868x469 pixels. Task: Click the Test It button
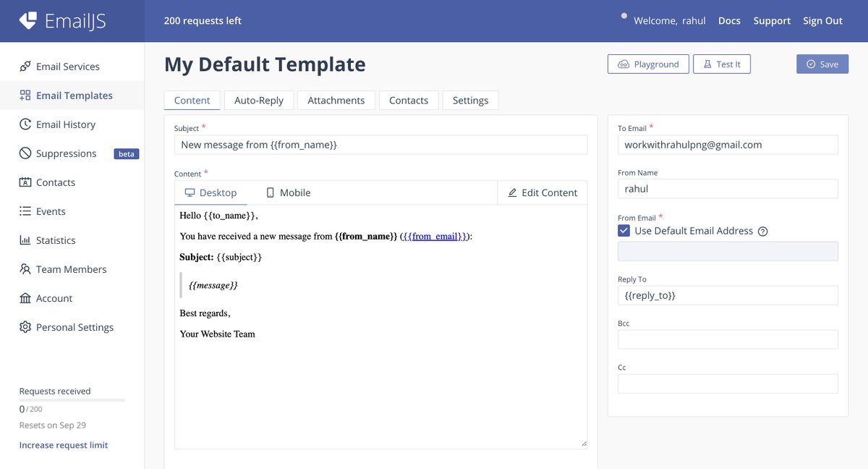click(722, 64)
